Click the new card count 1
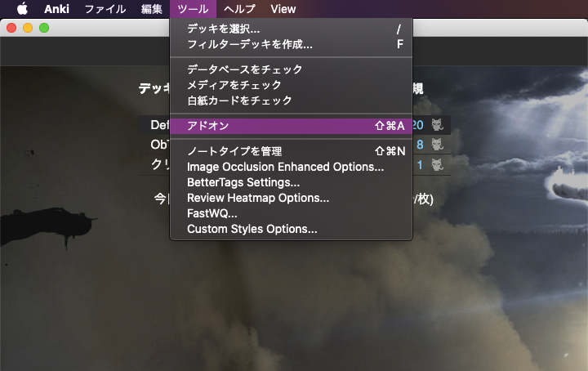 click(420, 165)
